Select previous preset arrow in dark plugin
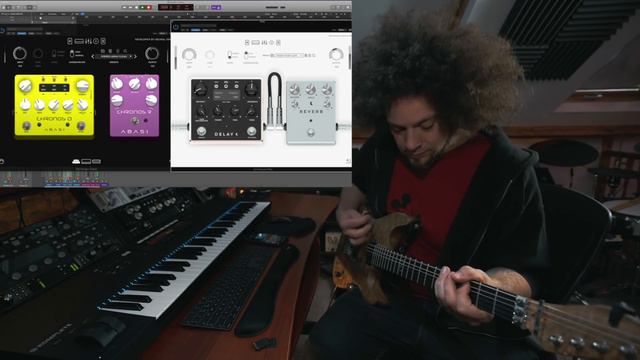This screenshot has width=640, height=360. [93, 56]
